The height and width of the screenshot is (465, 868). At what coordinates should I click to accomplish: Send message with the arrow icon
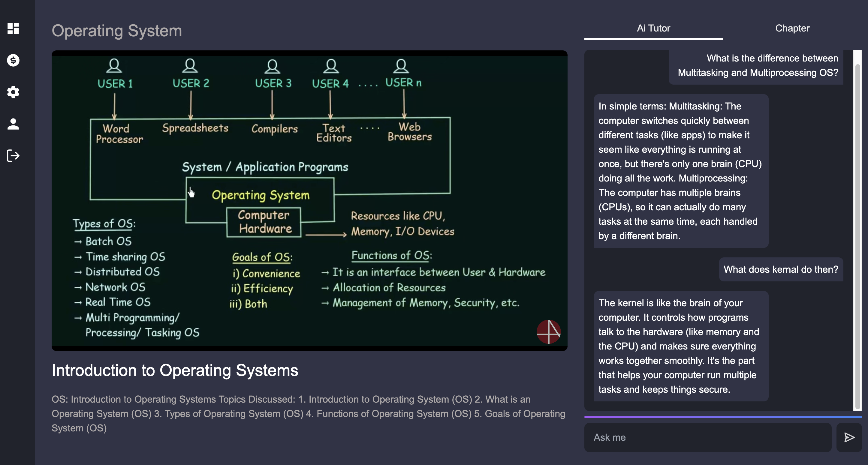click(849, 437)
